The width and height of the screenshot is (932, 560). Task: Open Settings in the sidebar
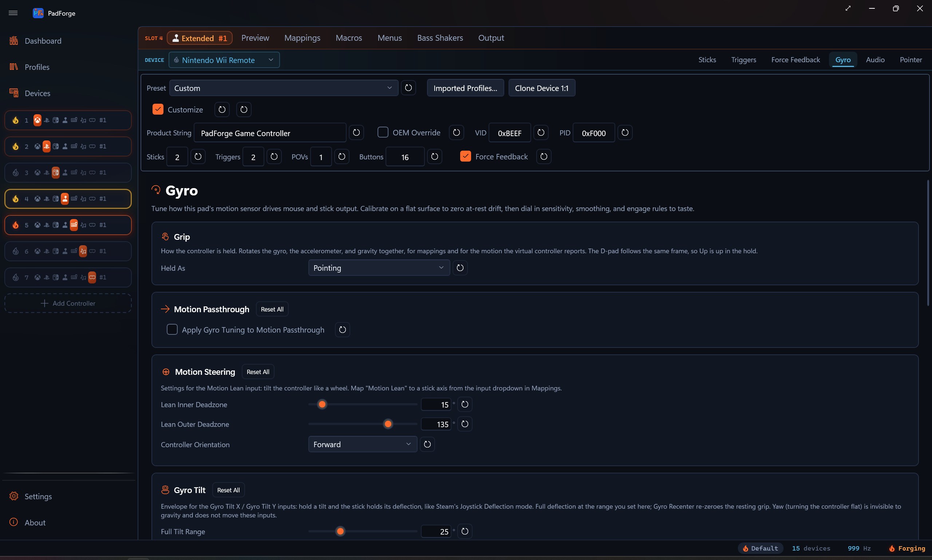(x=38, y=496)
